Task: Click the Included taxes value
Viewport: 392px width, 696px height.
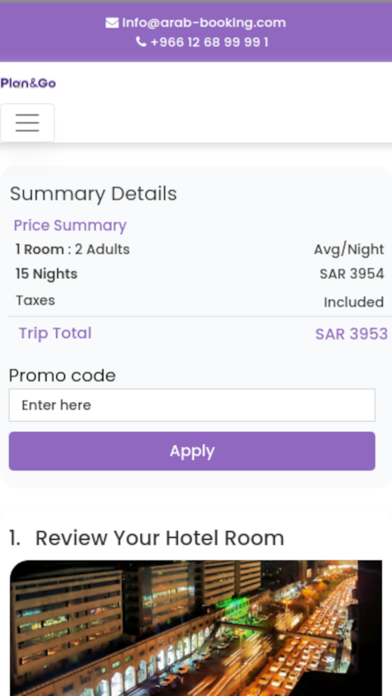Action: click(x=354, y=302)
